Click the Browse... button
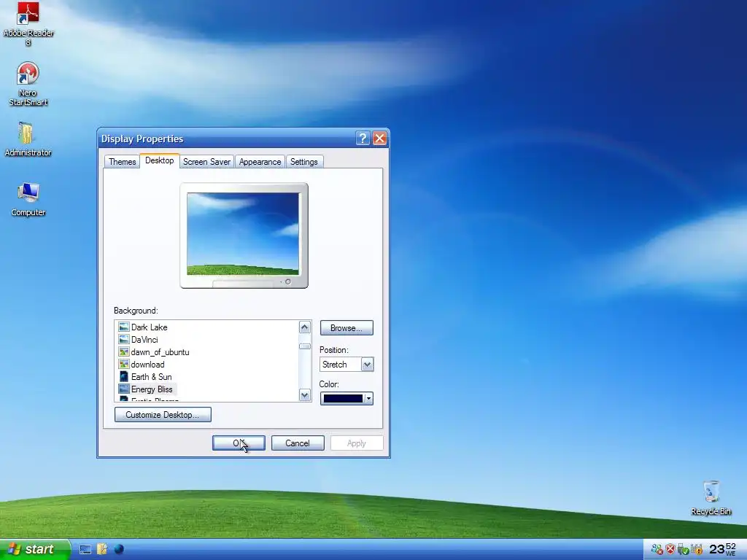The width and height of the screenshot is (747, 560). [347, 328]
